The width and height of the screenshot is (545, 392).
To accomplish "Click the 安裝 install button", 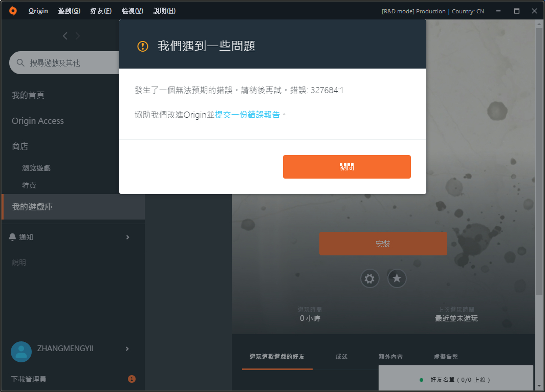I will coord(383,244).
